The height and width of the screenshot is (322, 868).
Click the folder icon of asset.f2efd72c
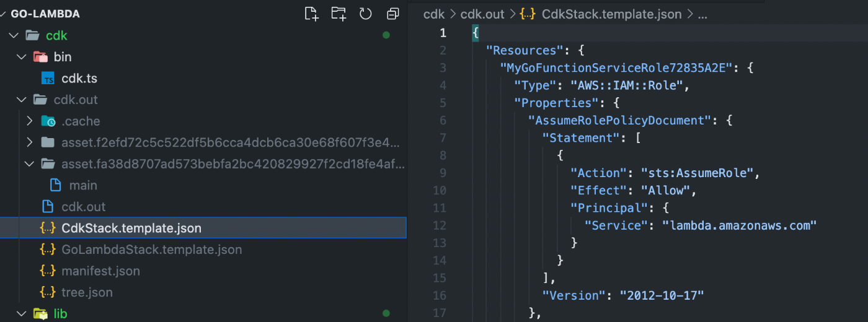[x=48, y=142]
